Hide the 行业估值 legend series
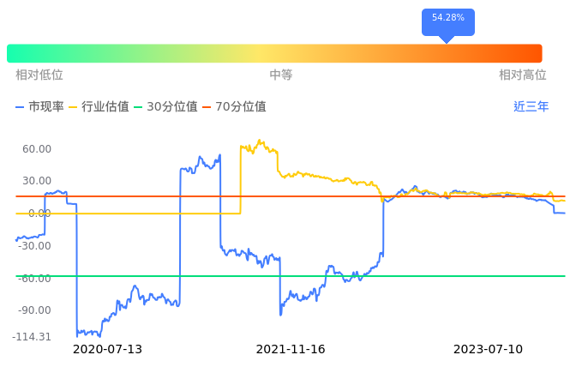The width and height of the screenshot is (588, 379). 99,107
